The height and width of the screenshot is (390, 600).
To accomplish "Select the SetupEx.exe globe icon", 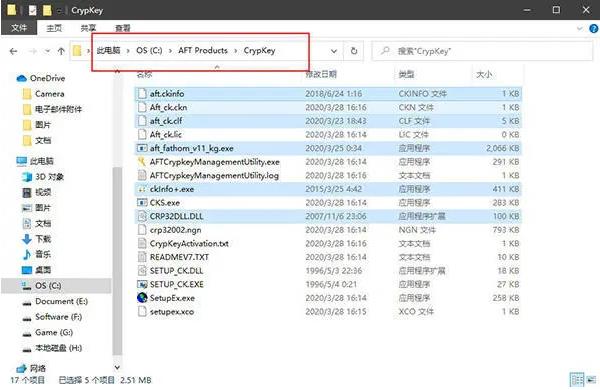I will coord(142,297).
